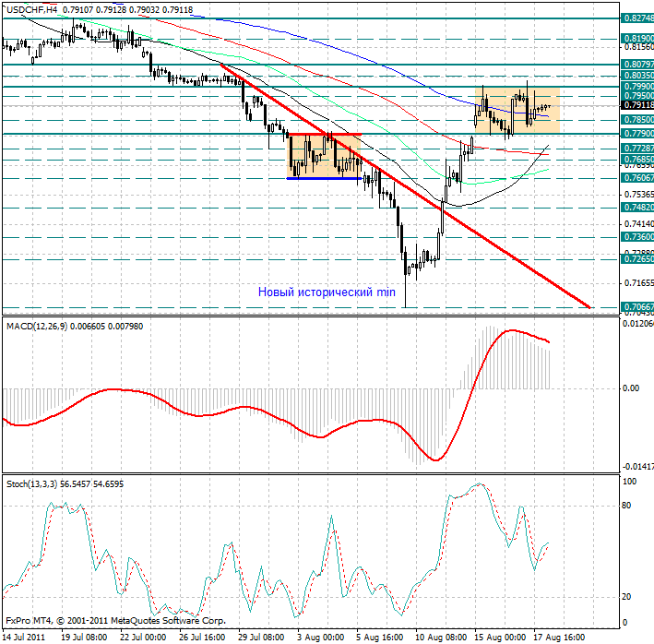This screenshot has height=644, width=654.
Task: Click the '26 Jul 16:00' date label
Action: pos(202,638)
